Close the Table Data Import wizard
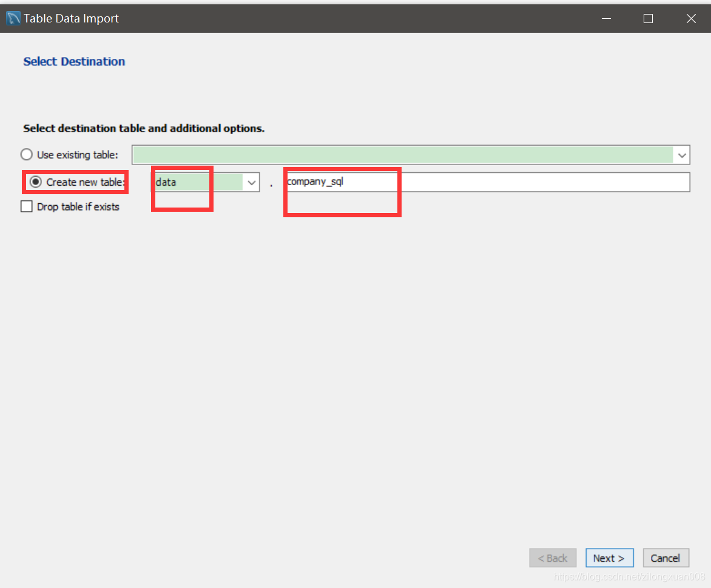Screen dimensions: 711x588 (691, 18)
